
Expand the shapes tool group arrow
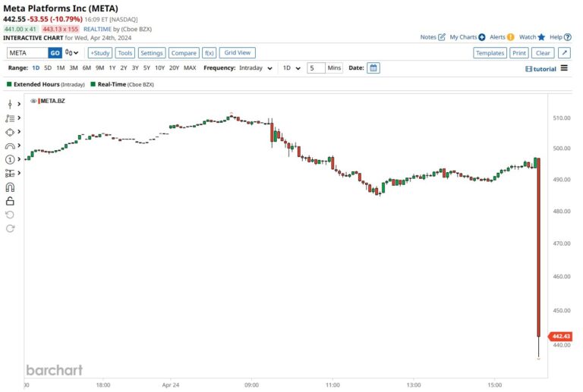click(x=19, y=132)
